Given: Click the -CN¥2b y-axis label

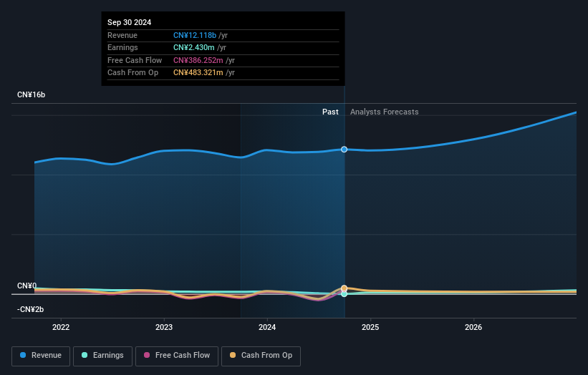Looking at the screenshot, I should click(30, 309).
